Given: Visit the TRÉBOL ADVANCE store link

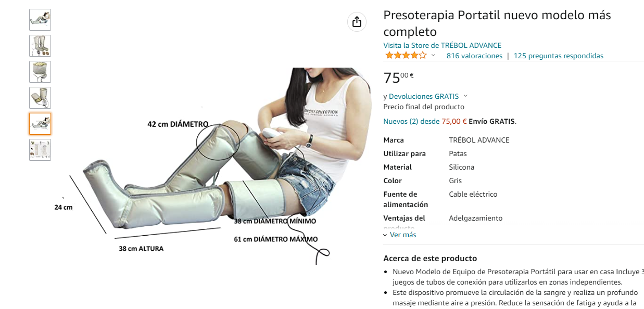Looking at the screenshot, I should (x=443, y=45).
